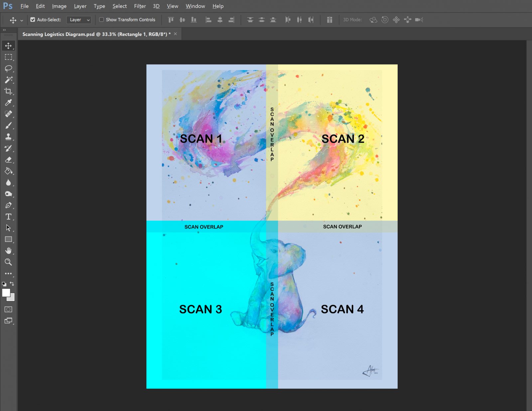
Task: Open the Window menu
Action: (x=195, y=6)
